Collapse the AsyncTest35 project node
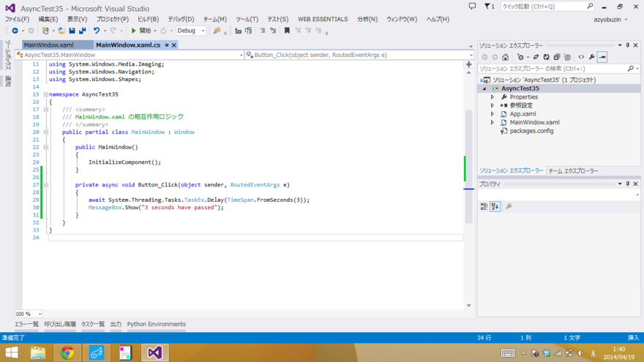This screenshot has width=644, height=362. 484,88
